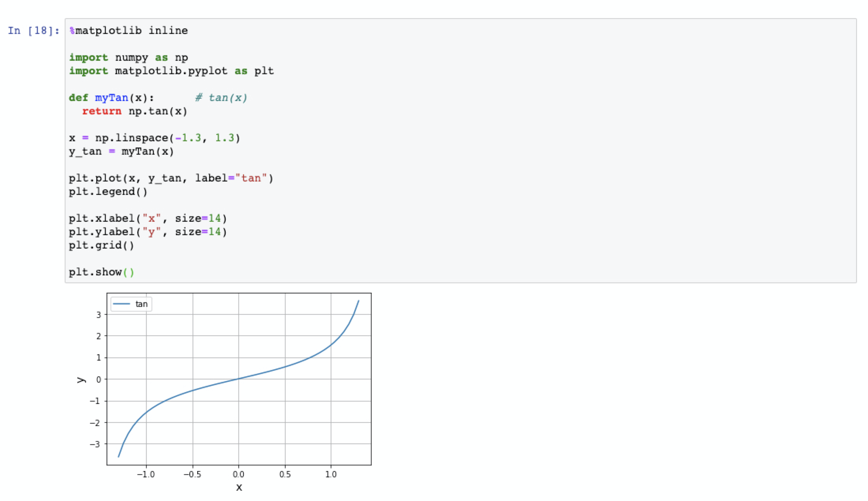Viewport: 868px width, 501px height.
Task: Place cursor on the %matplotlib inline line
Action: point(129,31)
